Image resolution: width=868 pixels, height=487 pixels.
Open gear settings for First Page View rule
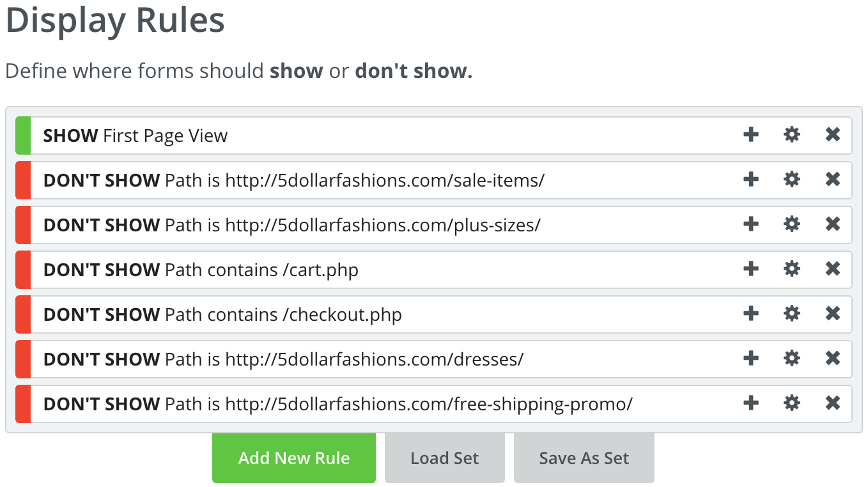click(x=792, y=135)
